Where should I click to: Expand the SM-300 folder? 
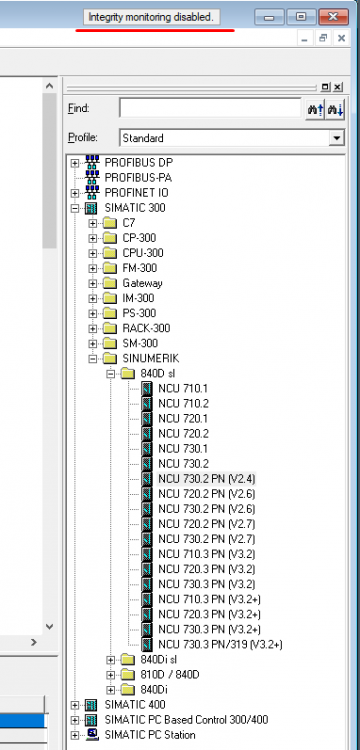[93, 343]
